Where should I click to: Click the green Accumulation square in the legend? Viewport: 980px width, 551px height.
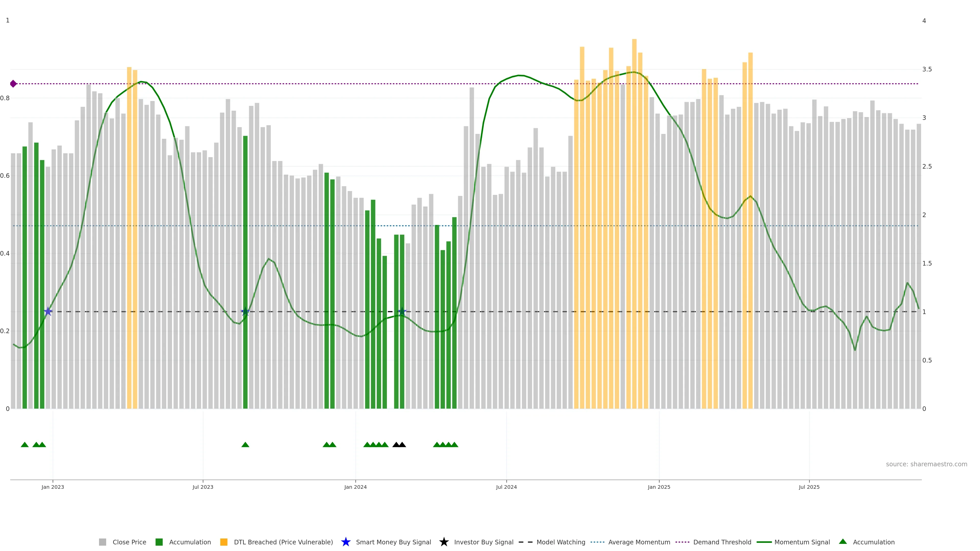click(x=159, y=542)
